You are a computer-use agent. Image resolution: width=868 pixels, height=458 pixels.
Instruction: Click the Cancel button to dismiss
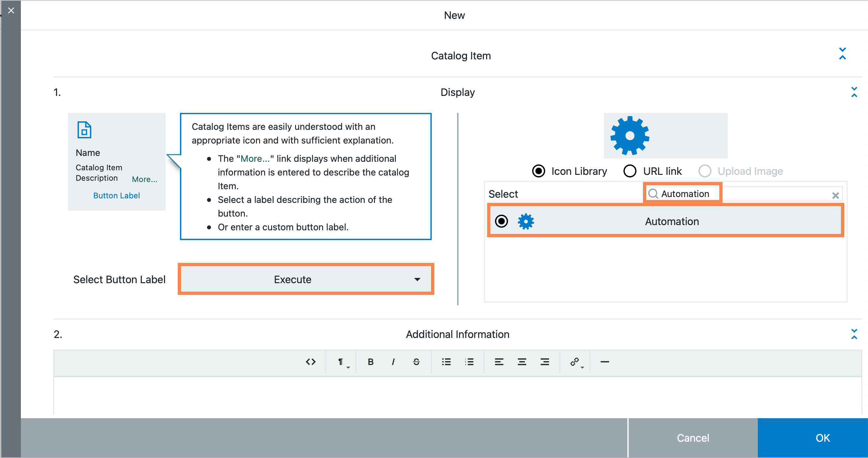click(x=692, y=437)
